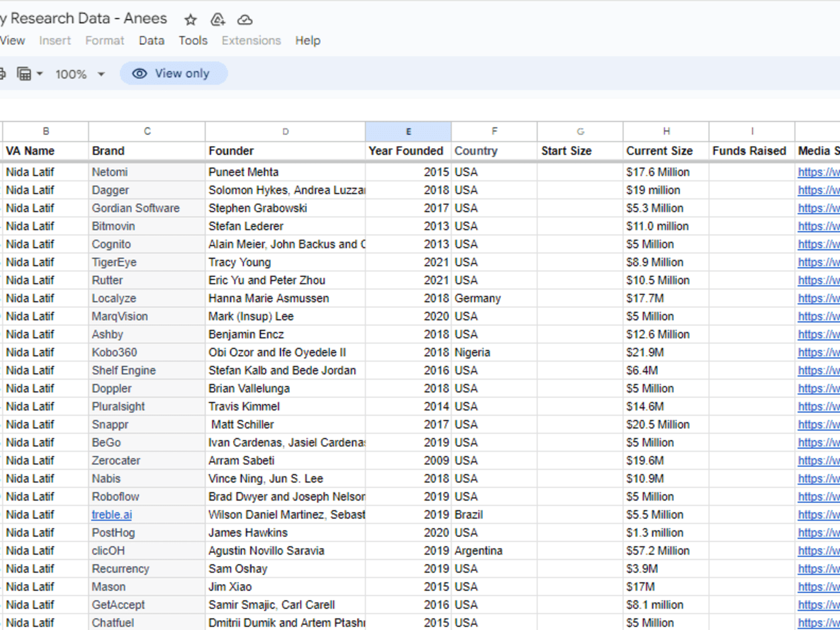
Task: Click the Founder header cell
Action: [x=286, y=151]
